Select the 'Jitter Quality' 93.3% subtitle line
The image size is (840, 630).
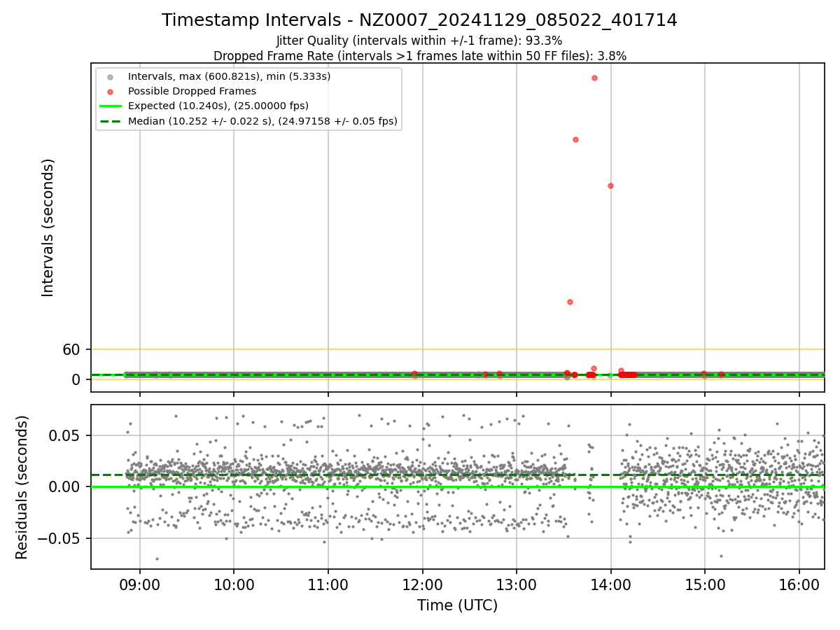419,41
